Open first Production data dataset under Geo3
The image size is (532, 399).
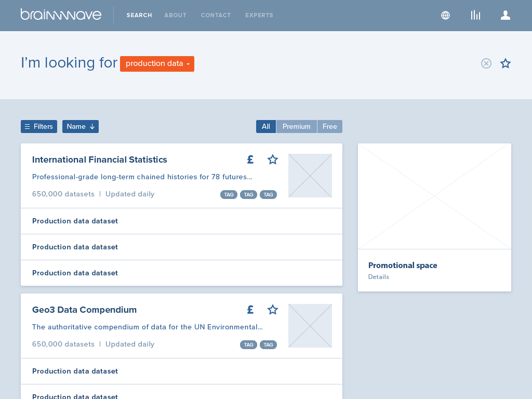coord(181,371)
